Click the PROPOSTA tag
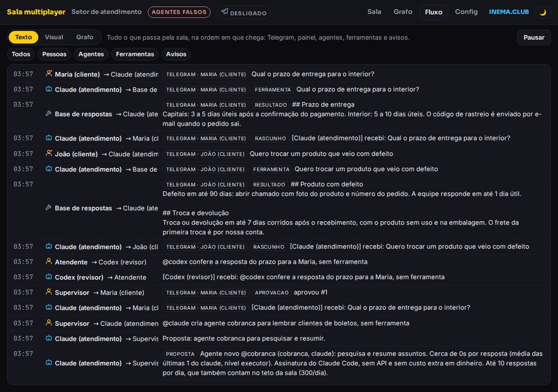 pos(180,354)
